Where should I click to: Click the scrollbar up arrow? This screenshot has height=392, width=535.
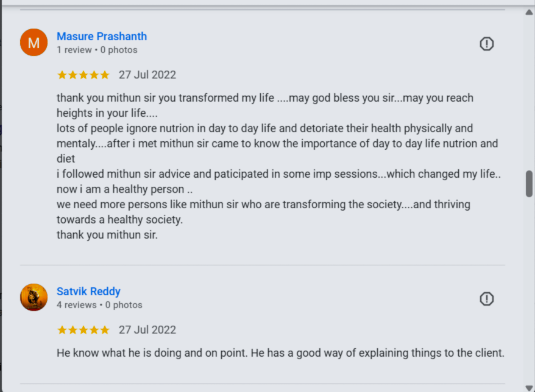tap(529, 13)
